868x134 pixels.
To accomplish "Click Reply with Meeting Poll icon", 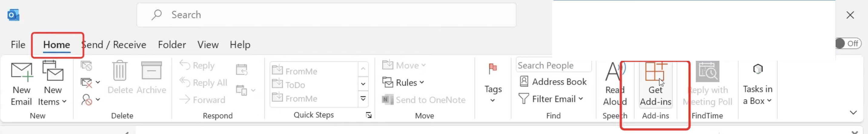I will click(x=707, y=71).
